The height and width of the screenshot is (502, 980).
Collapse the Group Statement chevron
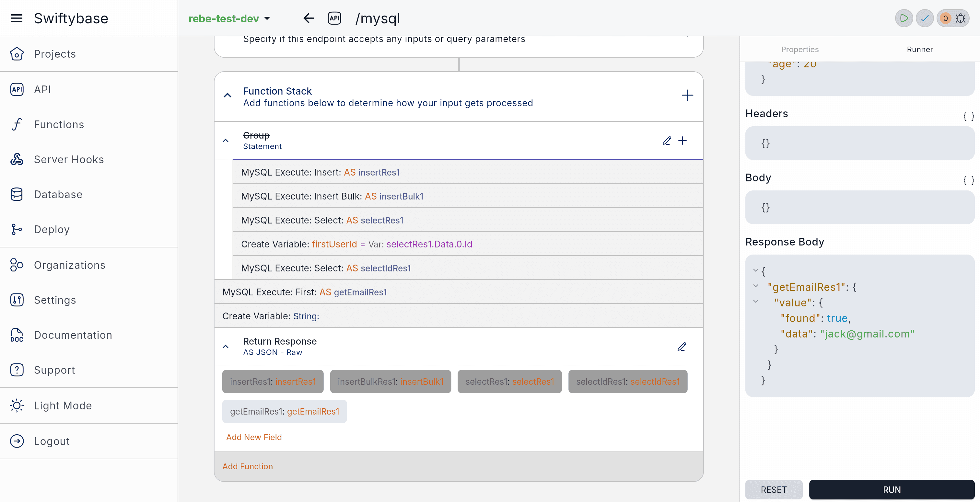226,141
